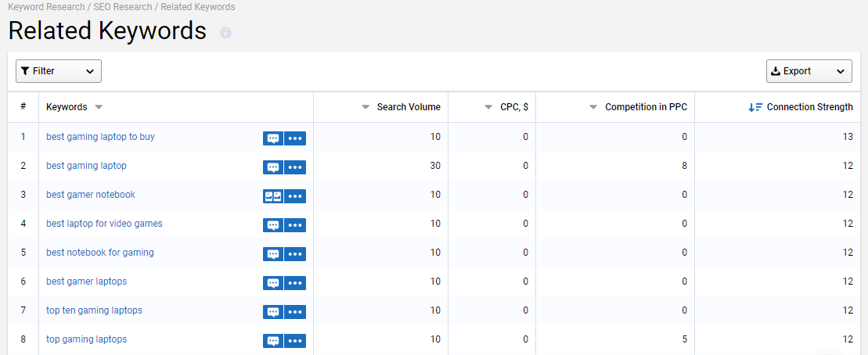Click search volume 30 for 'best gaming laptop'
Screen dimensions: 868x355
tap(436, 165)
